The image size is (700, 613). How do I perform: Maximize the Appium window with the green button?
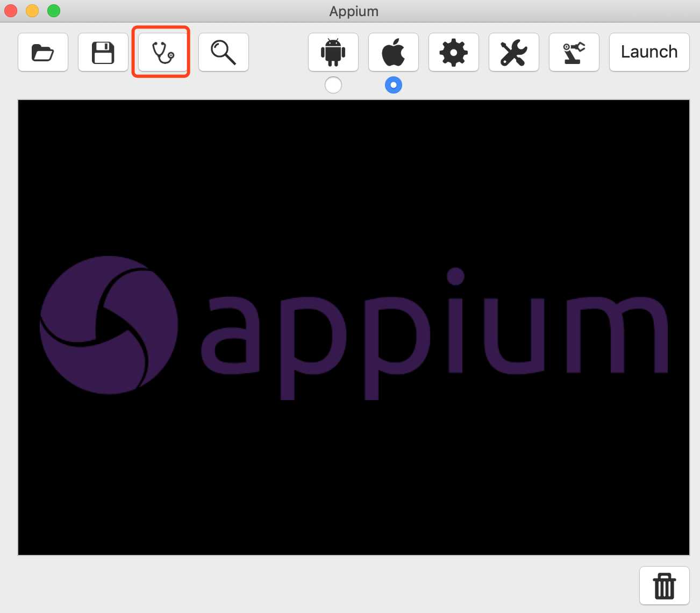(54, 11)
